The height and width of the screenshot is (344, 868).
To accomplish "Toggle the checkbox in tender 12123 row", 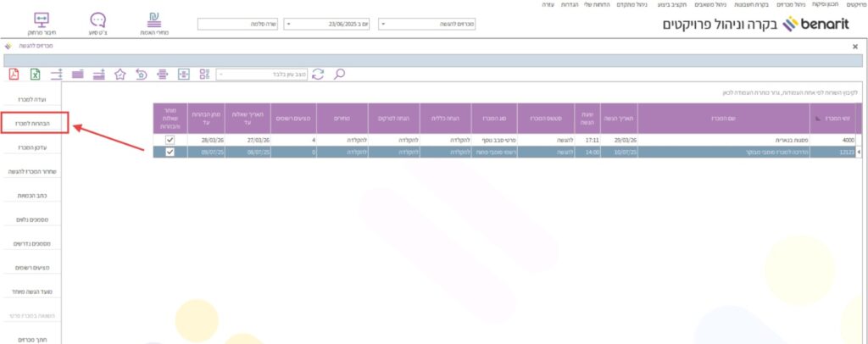I will click(x=170, y=153).
